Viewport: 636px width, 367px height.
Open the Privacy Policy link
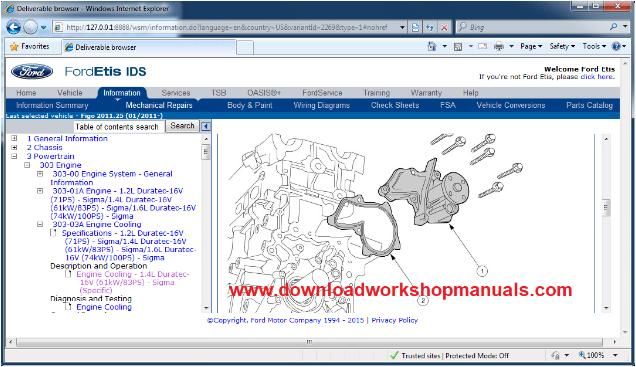(395, 320)
